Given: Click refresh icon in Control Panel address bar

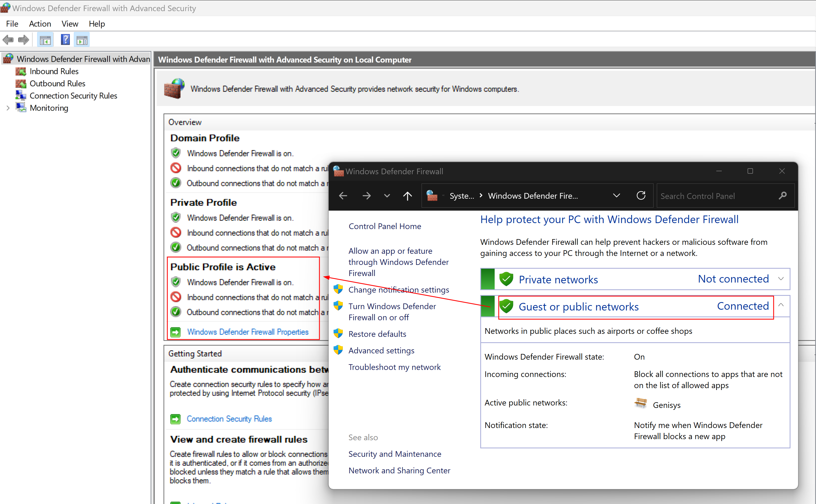Looking at the screenshot, I should click(641, 196).
